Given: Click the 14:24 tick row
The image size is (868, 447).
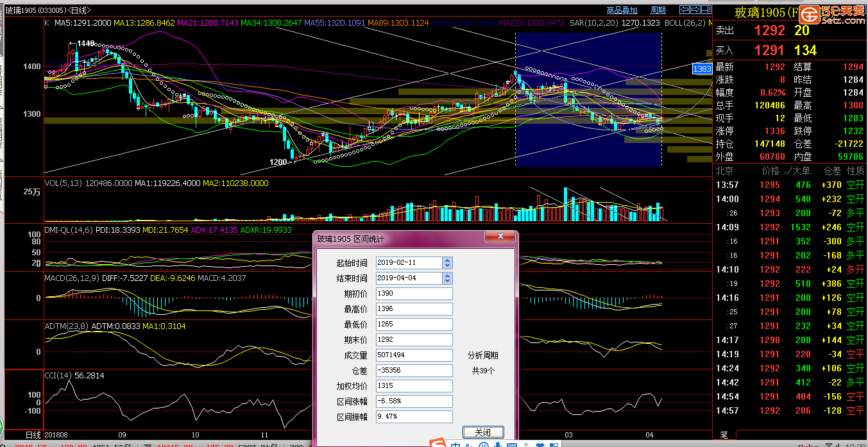Looking at the screenshot, I should tap(790, 368).
